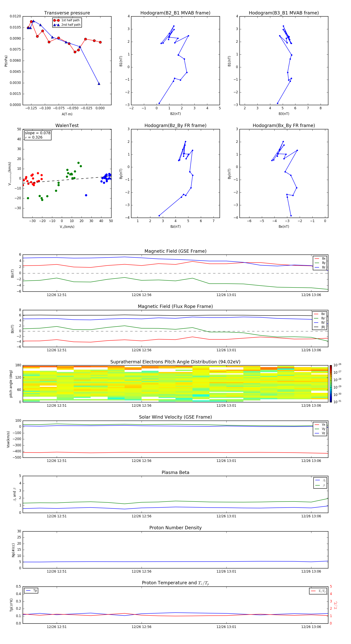Click the |B| legend entry in Flux Rope panel
This screenshot has width=351, height=644.
pos(320,327)
